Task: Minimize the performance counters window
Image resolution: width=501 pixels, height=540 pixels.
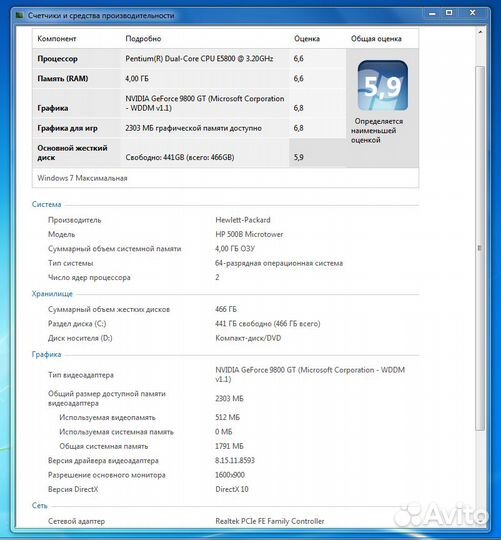Action: tap(432, 13)
